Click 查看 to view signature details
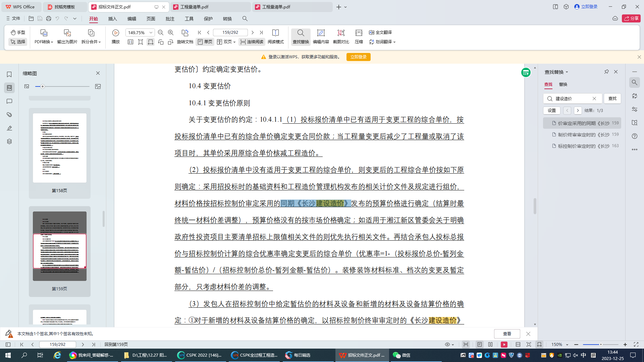Screen dimensions: 644x362 tap(507, 334)
